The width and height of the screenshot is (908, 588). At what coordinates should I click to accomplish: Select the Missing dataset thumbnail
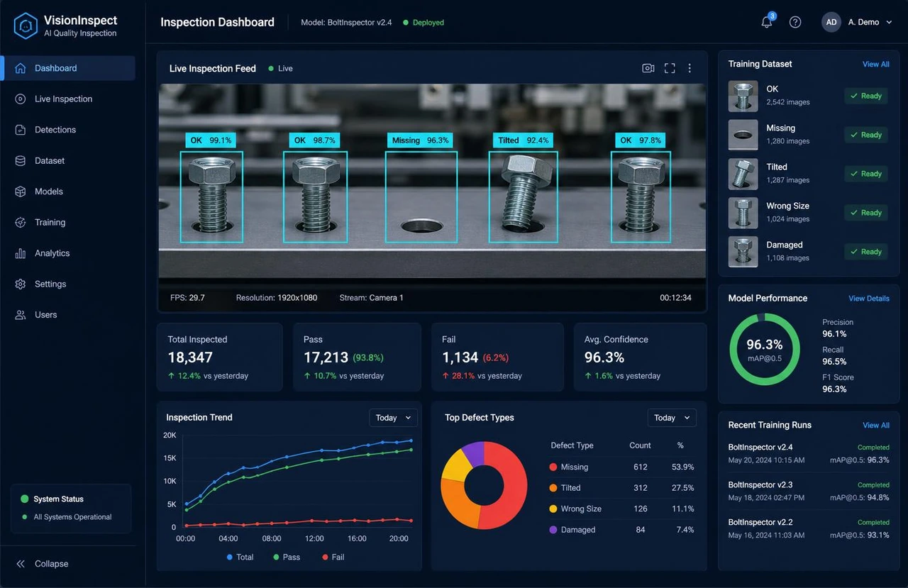pos(743,135)
